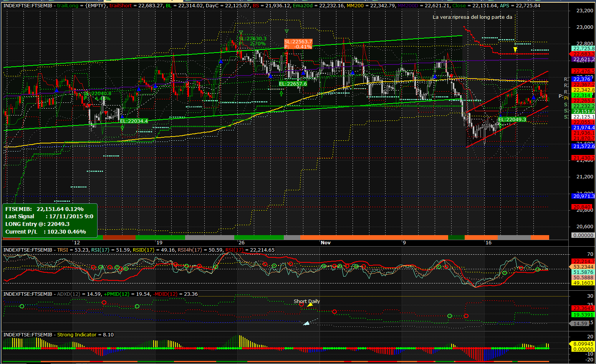Click the TRSI = 53.23 readout
This screenshot has width=596, height=364.
[73, 250]
